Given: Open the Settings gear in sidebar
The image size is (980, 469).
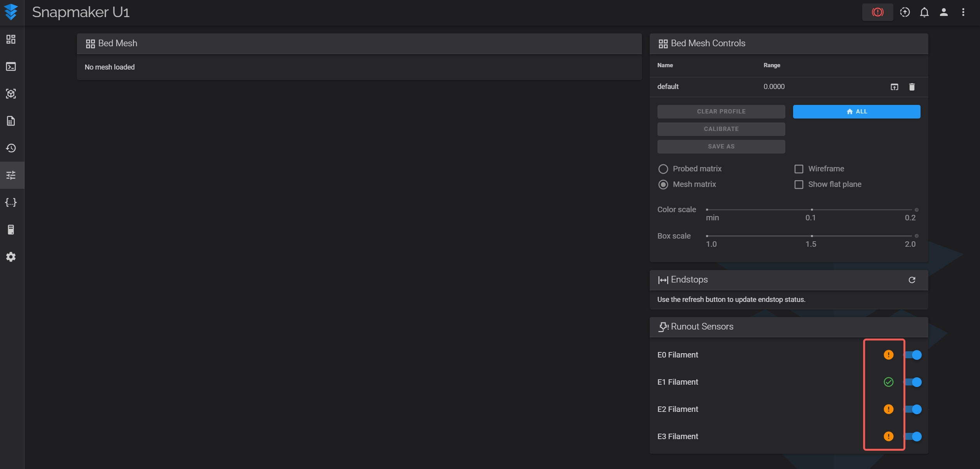Looking at the screenshot, I should coord(11,257).
